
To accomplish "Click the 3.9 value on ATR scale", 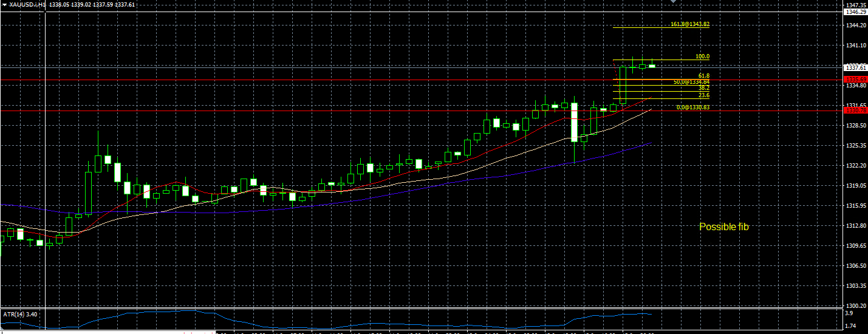I will pyautogui.click(x=849, y=313).
